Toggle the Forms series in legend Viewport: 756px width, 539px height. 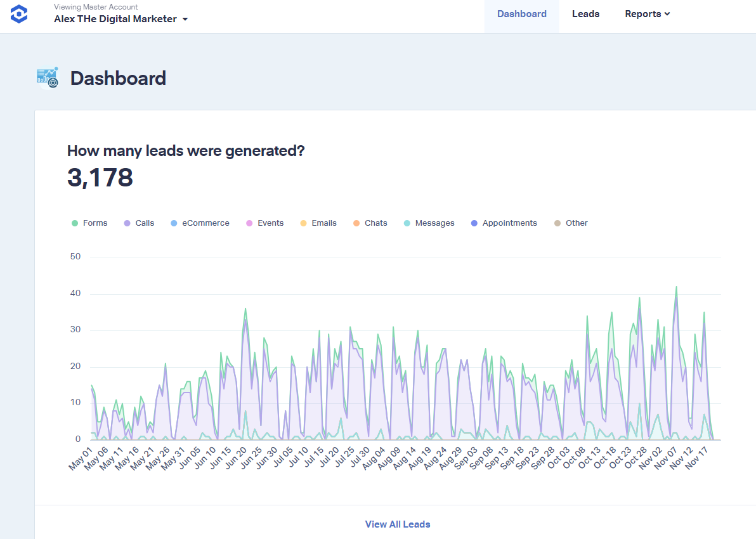[89, 223]
